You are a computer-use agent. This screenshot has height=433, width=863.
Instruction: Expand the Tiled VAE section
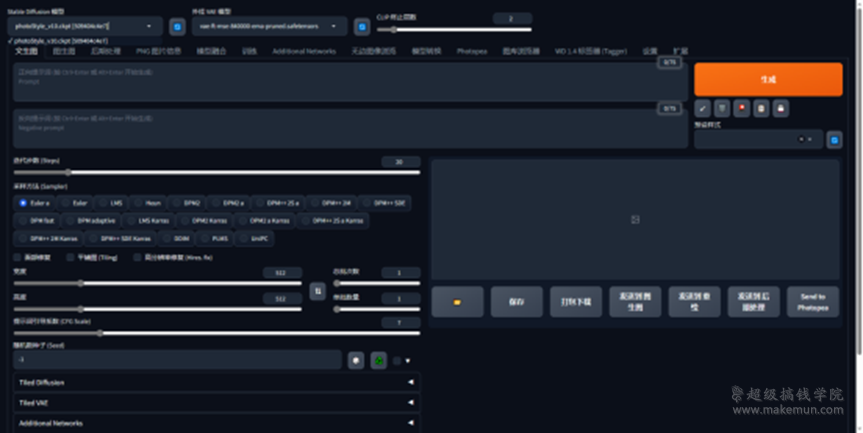coord(216,402)
